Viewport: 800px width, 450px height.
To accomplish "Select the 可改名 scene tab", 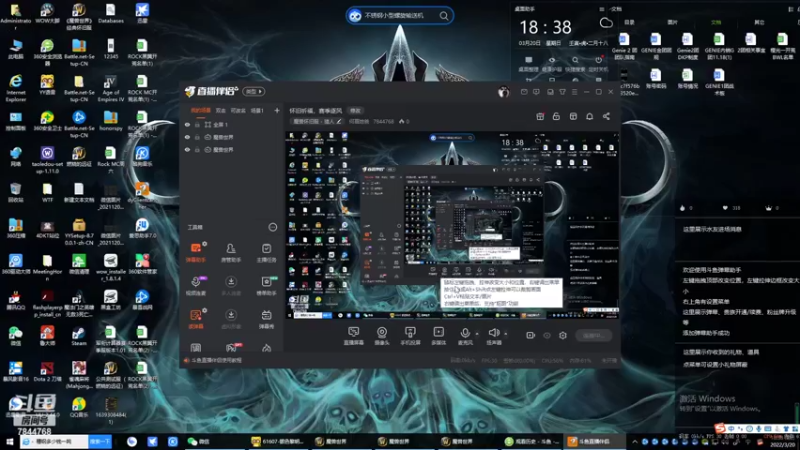I will click(x=238, y=110).
